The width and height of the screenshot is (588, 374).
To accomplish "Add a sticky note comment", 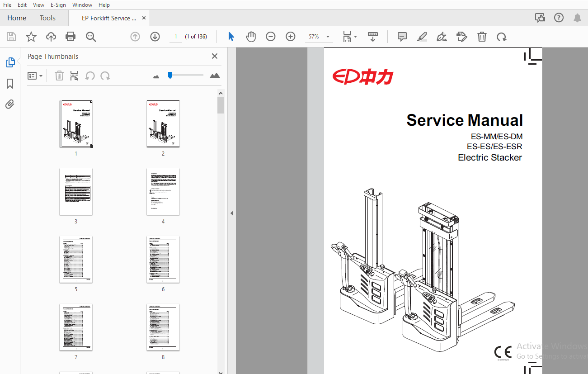I will pyautogui.click(x=402, y=37).
